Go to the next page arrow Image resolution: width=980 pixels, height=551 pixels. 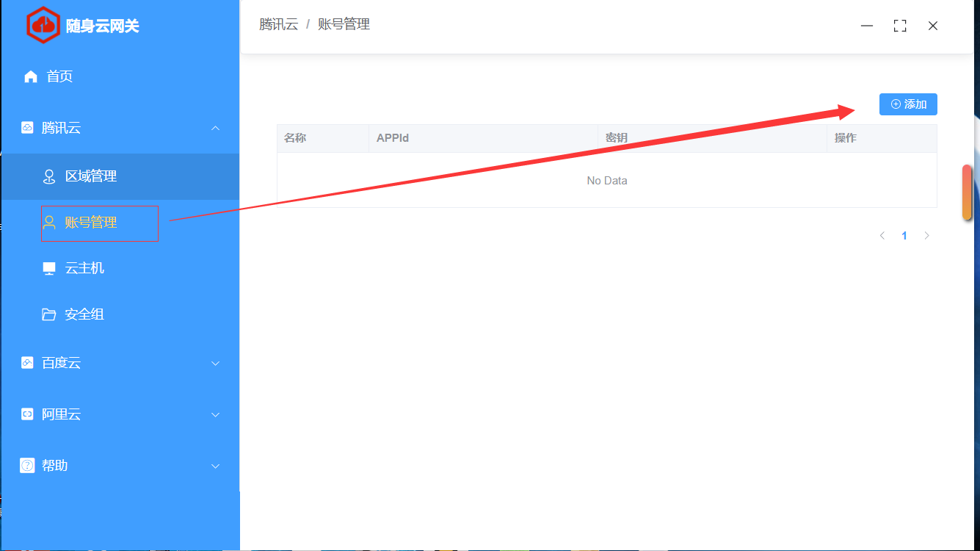click(x=927, y=236)
